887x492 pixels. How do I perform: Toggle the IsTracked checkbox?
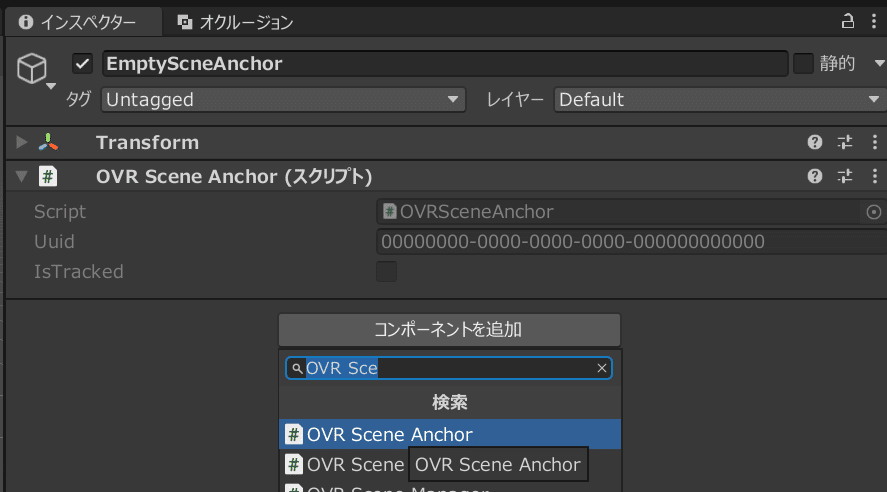pos(386,272)
